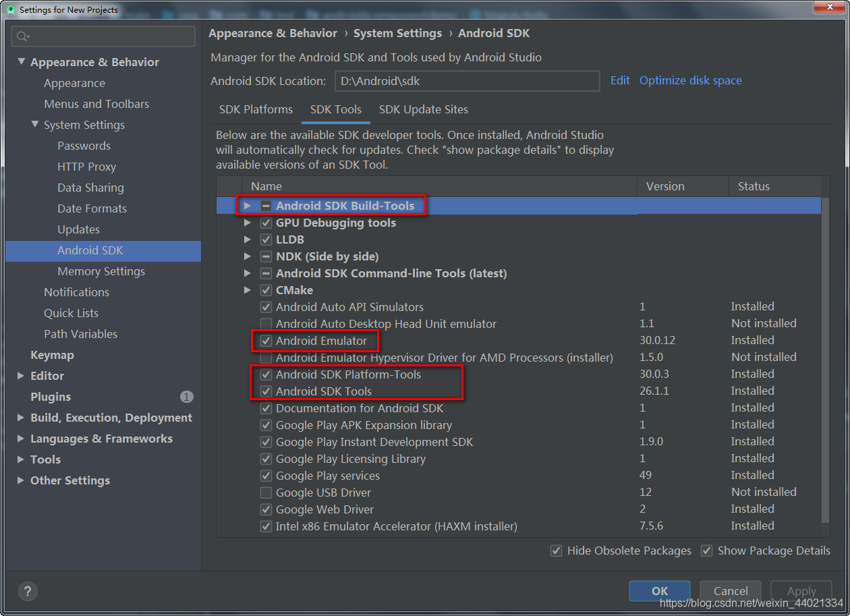Open the SDK Update Sites tab
The height and width of the screenshot is (616, 850).
click(424, 109)
